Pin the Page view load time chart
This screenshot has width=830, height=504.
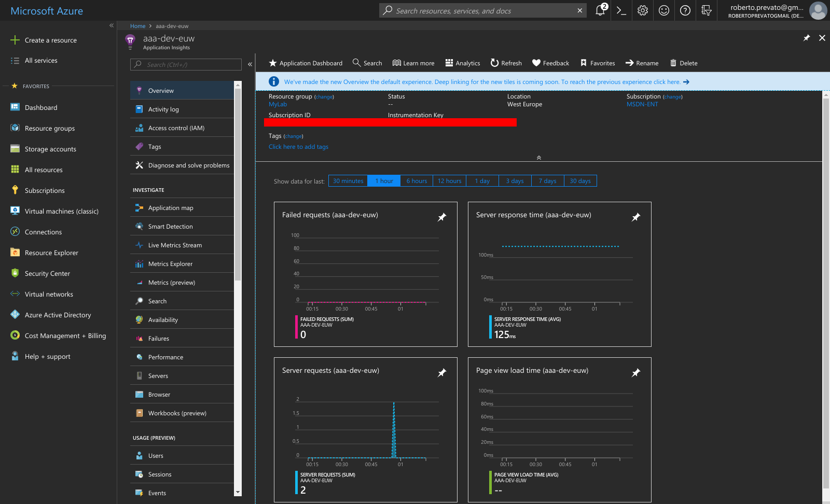[636, 373]
